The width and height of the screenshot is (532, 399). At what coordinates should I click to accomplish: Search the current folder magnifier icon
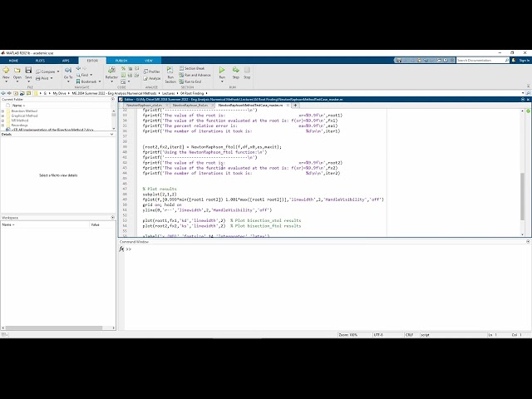(528, 93)
